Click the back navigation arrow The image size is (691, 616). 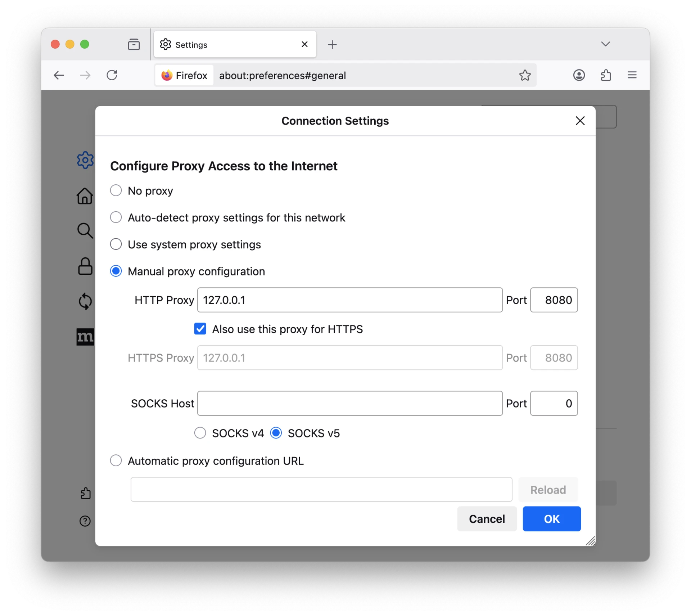[x=59, y=75]
